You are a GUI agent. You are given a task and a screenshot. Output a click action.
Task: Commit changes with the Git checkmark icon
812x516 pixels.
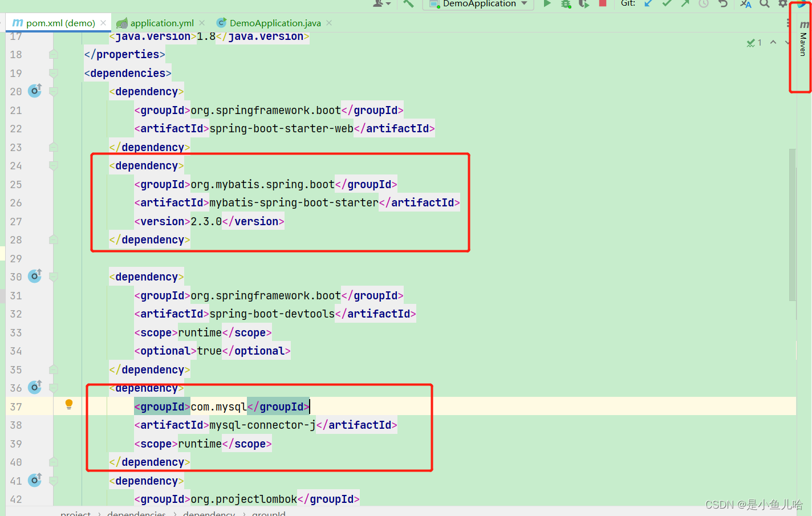[x=667, y=3]
